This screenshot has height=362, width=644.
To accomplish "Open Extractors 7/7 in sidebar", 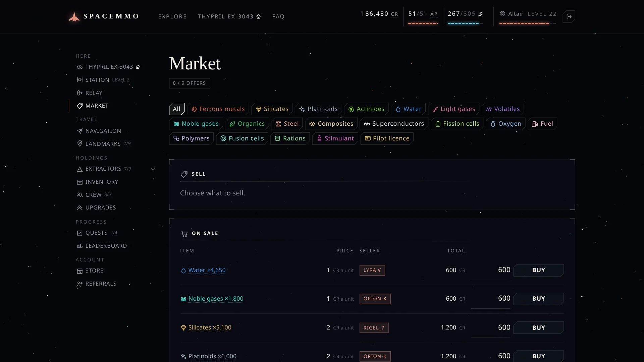I will [104, 169].
